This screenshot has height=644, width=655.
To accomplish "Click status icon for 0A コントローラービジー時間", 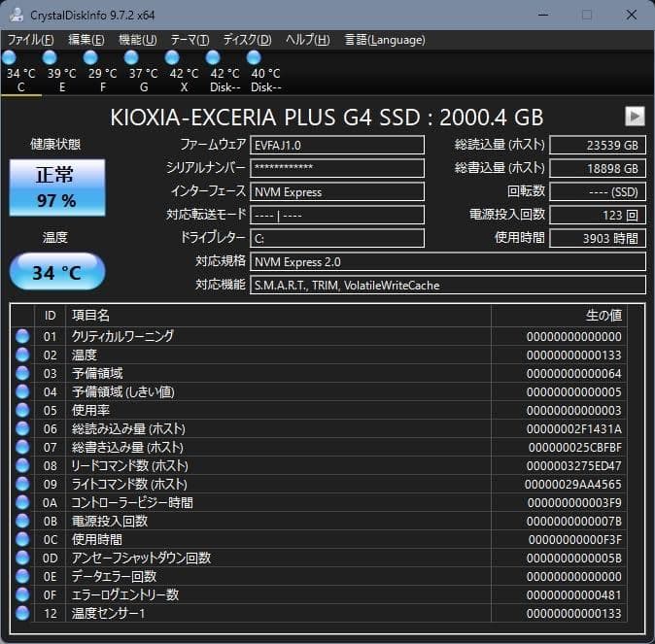I will pyautogui.click(x=22, y=502).
